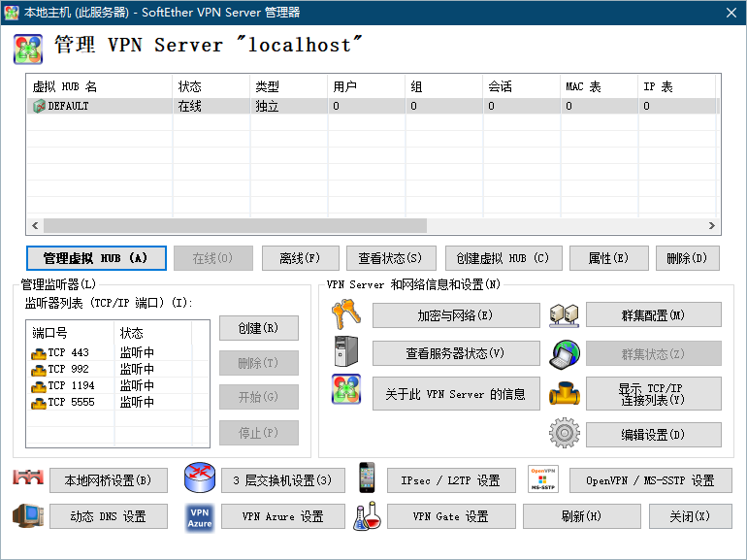Screen dimensions: 747x560
Task: Click the TCP 1194 listener port icon
Action: 39,386
